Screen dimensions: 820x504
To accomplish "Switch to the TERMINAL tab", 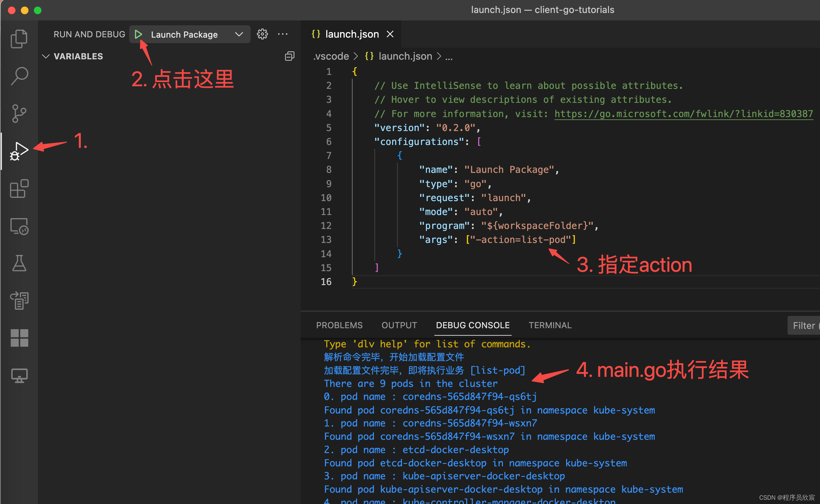I will [x=550, y=325].
